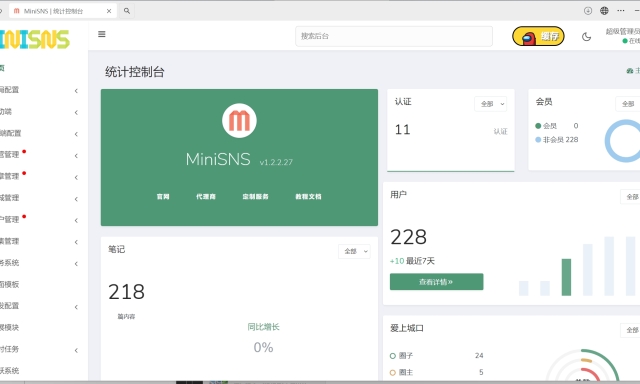Open the 官网 link on banner
The height and width of the screenshot is (384, 640).
163,197
